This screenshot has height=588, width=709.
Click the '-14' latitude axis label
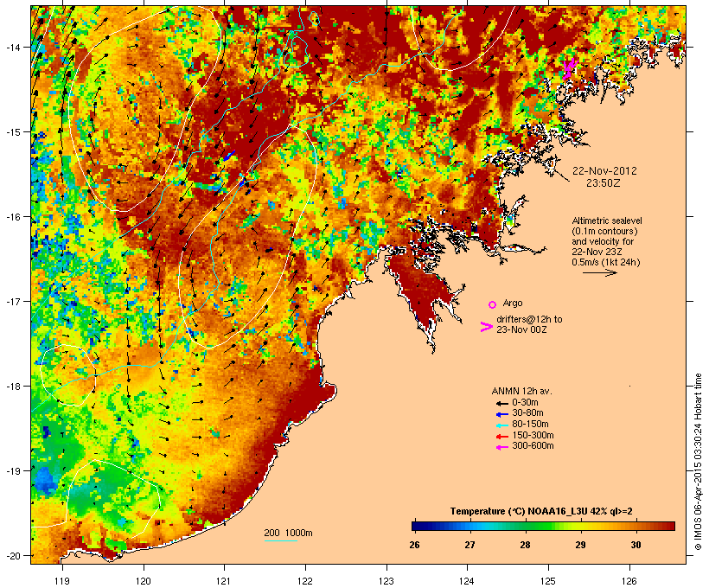(x=12, y=47)
